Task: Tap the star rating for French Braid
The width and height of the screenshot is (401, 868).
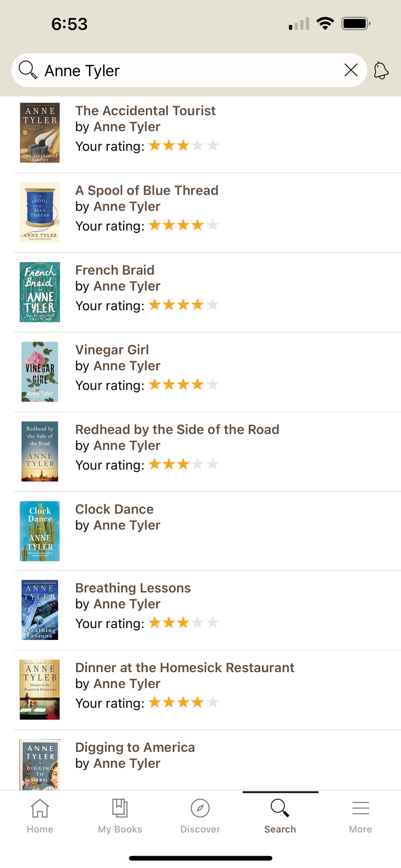Action: coord(184,305)
